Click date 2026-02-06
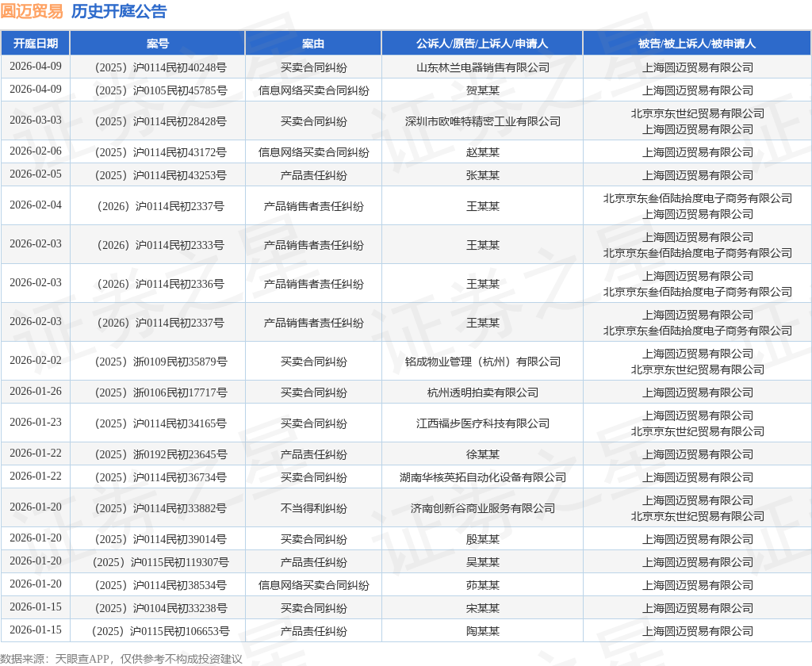Image resolution: width=812 pixels, height=666 pixels. [35, 151]
